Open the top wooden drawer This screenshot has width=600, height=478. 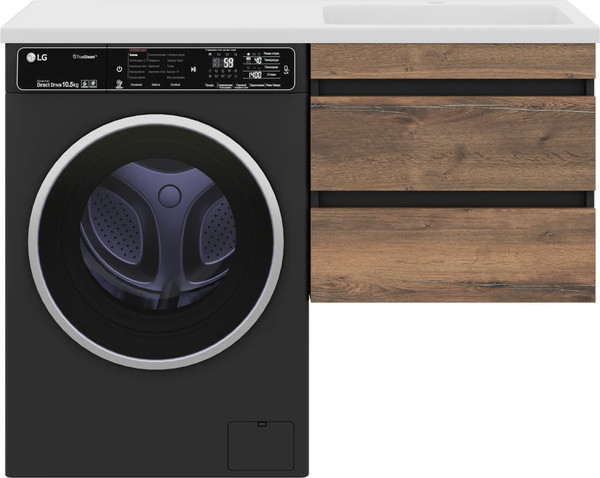point(453,62)
